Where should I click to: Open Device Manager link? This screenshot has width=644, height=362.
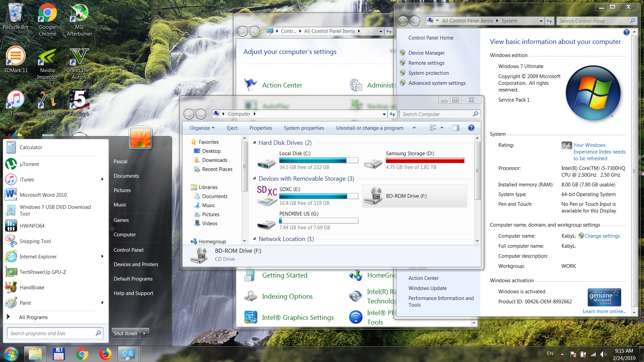coord(426,53)
